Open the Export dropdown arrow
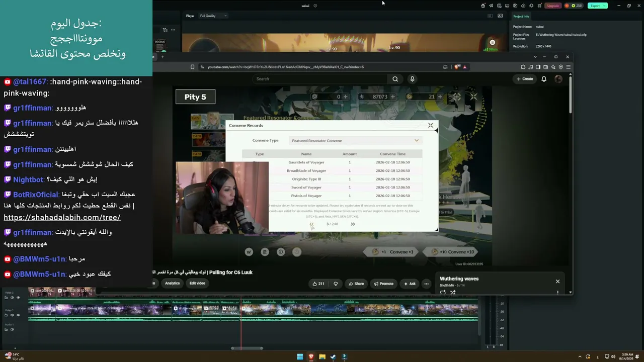This screenshot has height=362, width=644. (604, 6)
